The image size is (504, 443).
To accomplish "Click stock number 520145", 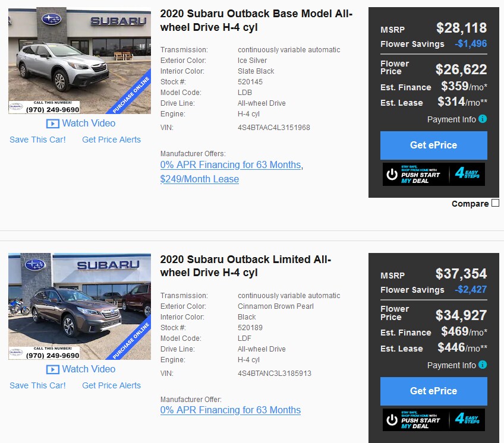I will click(250, 82).
